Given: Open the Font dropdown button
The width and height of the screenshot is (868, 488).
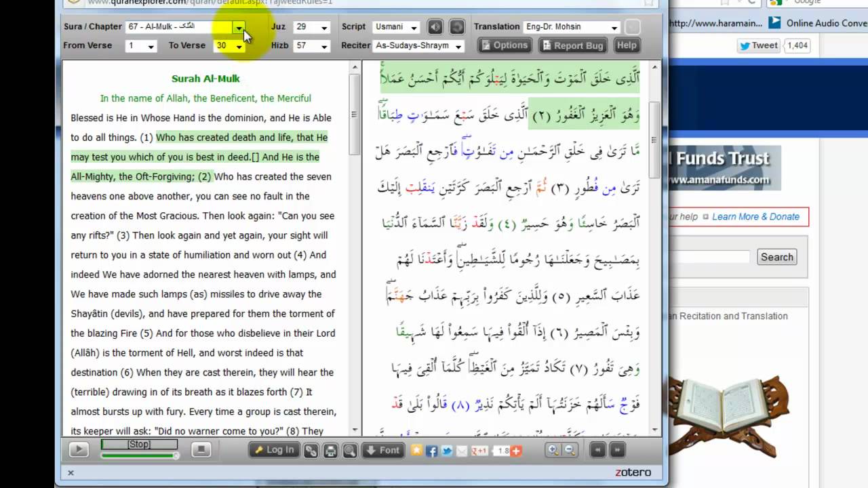Looking at the screenshot, I should point(382,450).
